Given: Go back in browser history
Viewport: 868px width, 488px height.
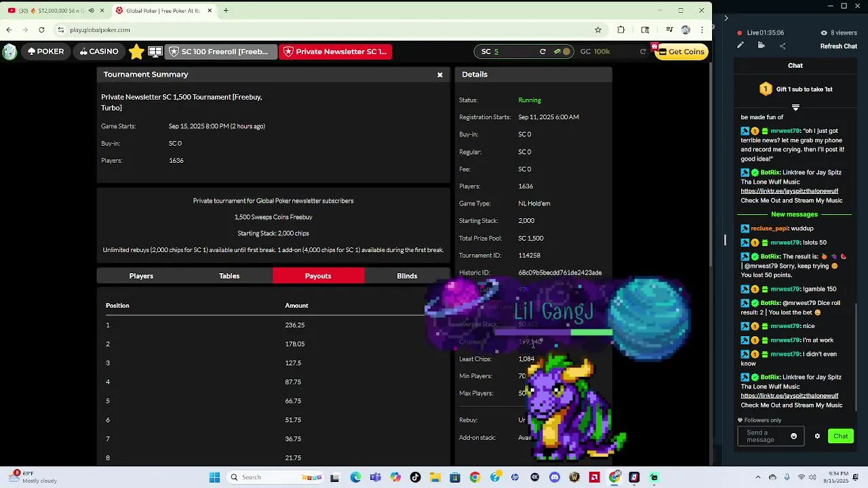Looking at the screenshot, I should tap(9, 30).
